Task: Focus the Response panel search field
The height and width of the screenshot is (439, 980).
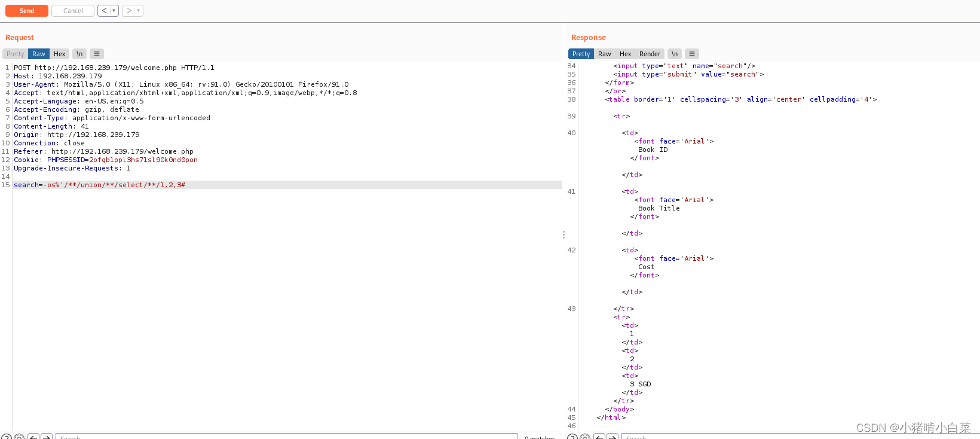Action: coord(800,437)
